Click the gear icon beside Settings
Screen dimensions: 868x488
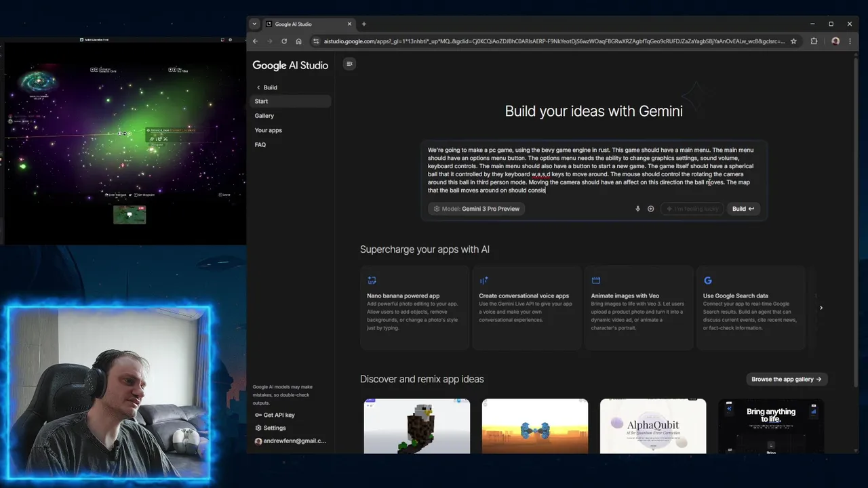pos(258,428)
